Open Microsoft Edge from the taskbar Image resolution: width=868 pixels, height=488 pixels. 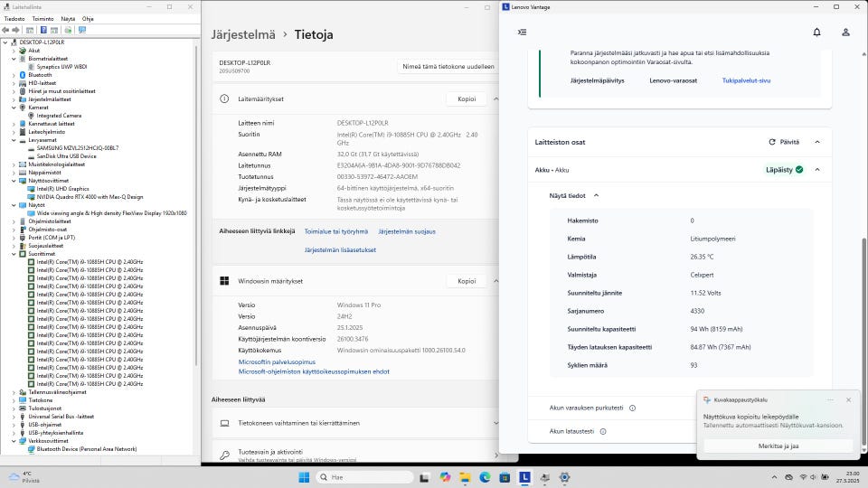tap(485, 477)
